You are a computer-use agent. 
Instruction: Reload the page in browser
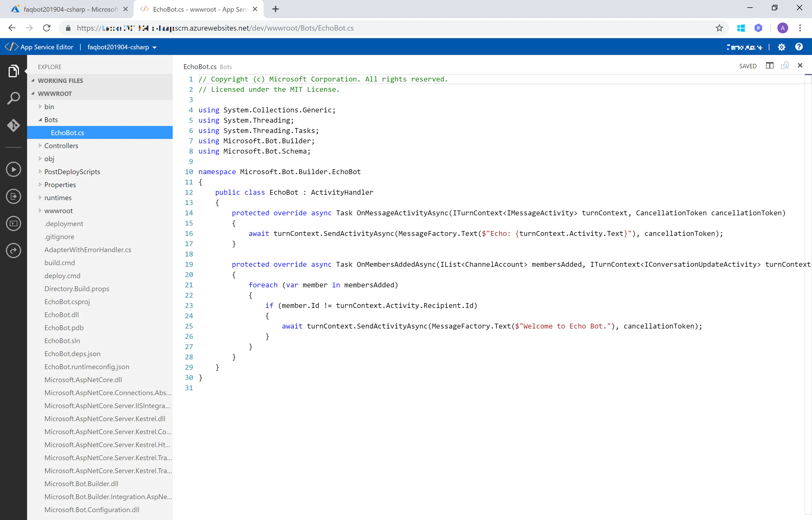click(47, 28)
